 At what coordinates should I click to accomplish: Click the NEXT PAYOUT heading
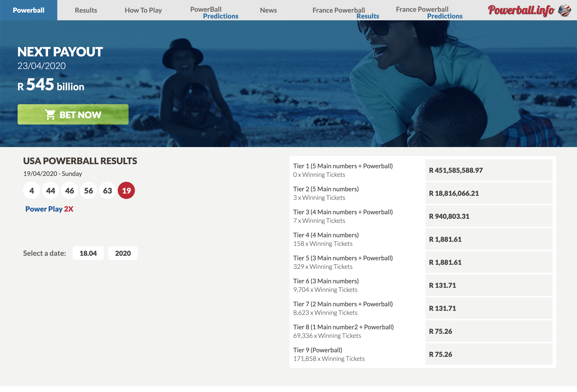(60, 52)
